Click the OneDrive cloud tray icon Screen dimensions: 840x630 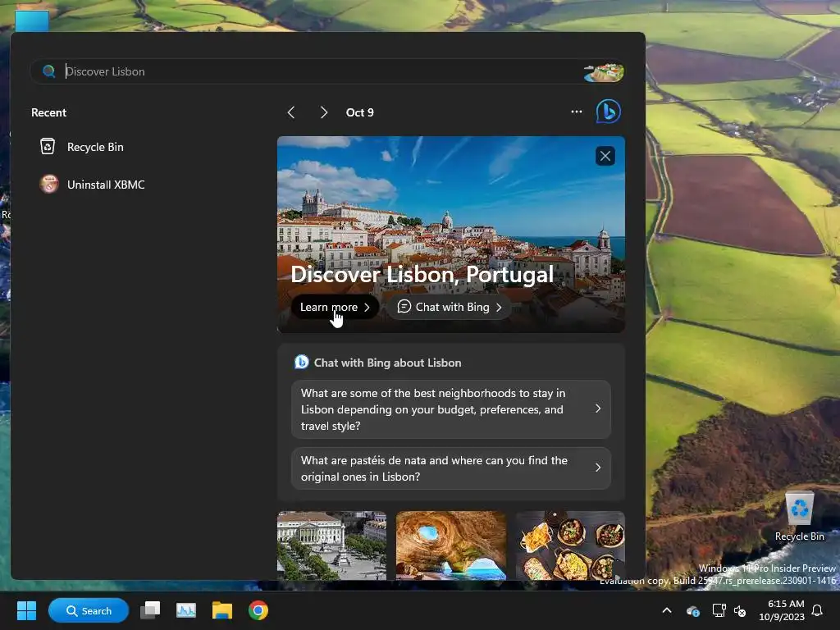coord(692,610)
